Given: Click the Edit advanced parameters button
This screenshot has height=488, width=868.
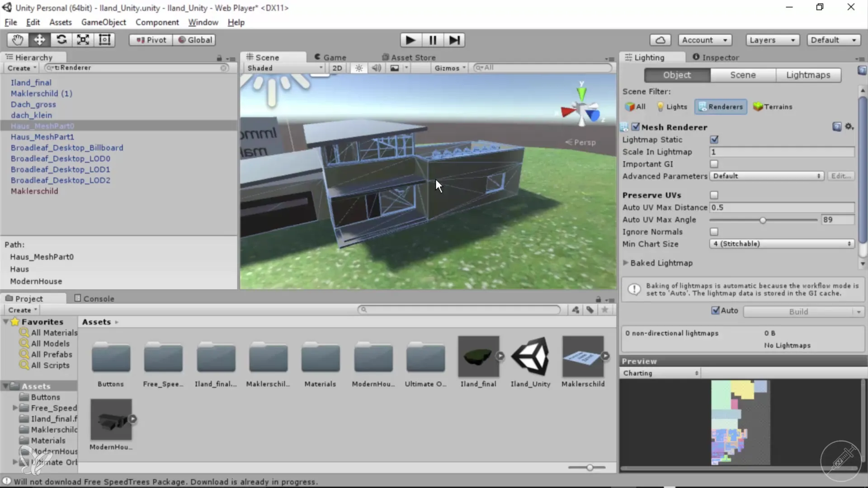Looking at the screenshot, I should click(841, 176).
